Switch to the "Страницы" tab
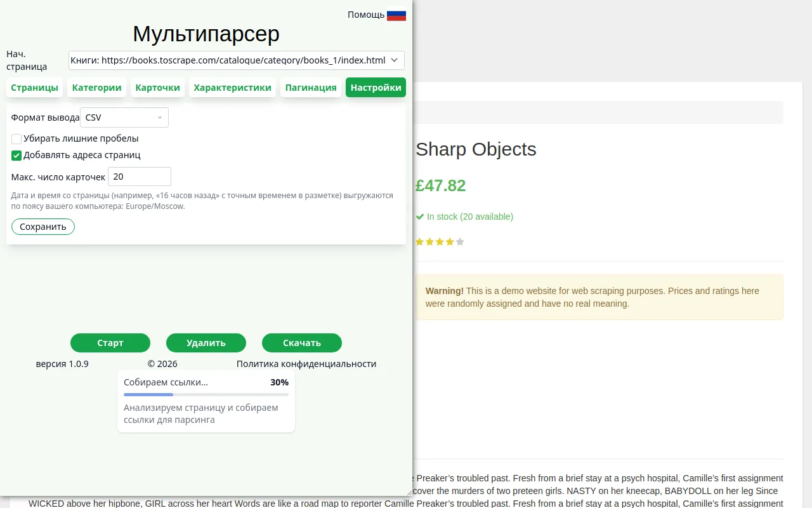Screen dimensions: 812x508 tap(34, 88)
